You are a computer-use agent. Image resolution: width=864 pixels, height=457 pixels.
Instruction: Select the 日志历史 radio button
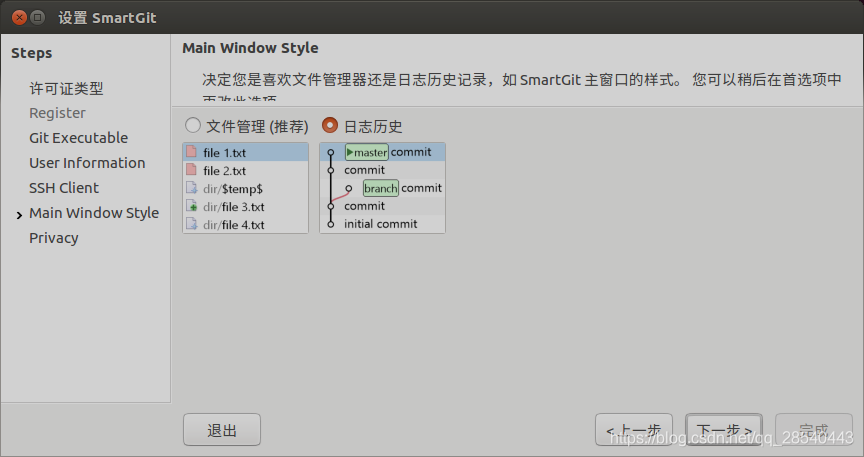(330, 126)
